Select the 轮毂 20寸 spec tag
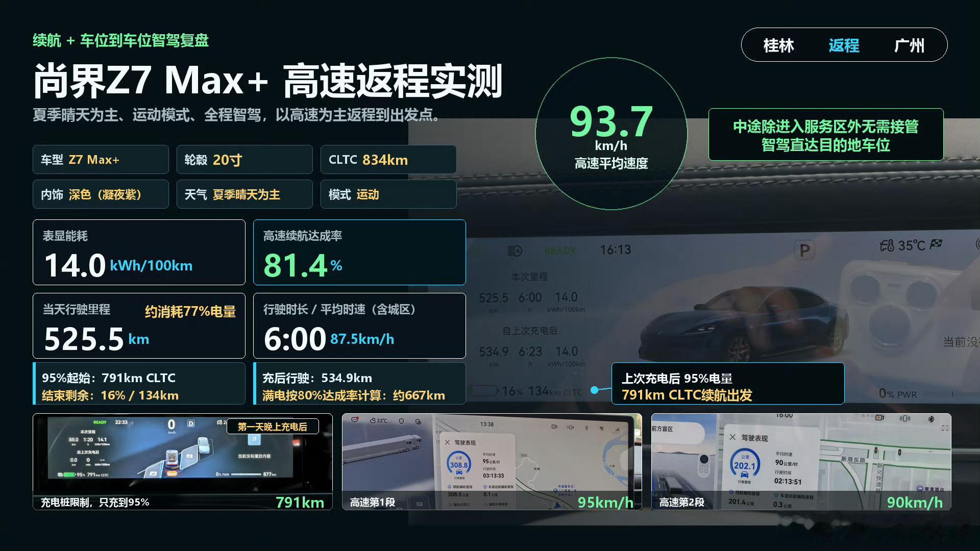The width and height of the screenshot is (980, 551). (244, 160)
